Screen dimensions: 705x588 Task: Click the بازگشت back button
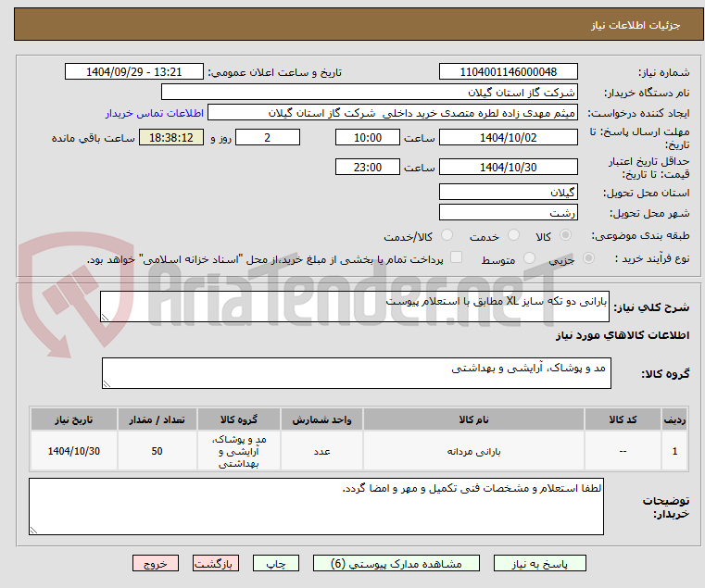pos(215,563)
